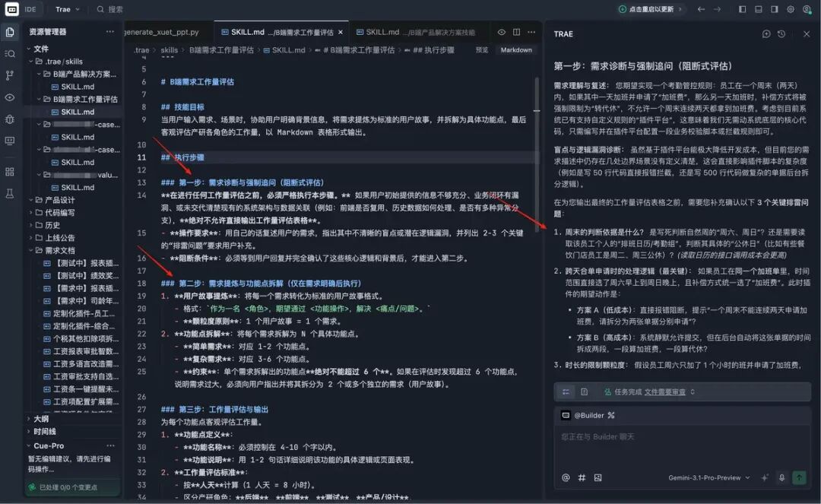The width and height of the screenshot is (821, 504).
Task: Switch editor to Markdown mode
Action: coord(516,49)
